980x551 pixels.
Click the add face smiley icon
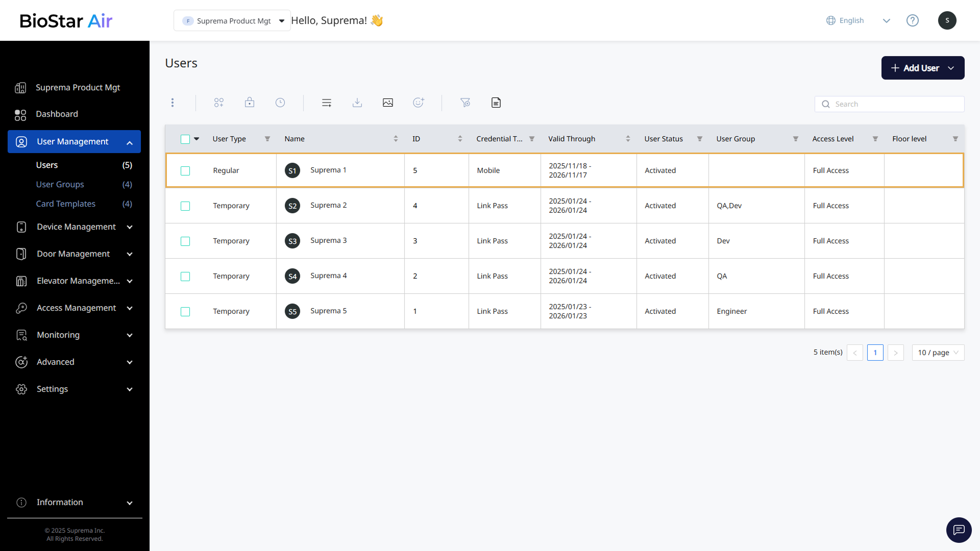419,103
